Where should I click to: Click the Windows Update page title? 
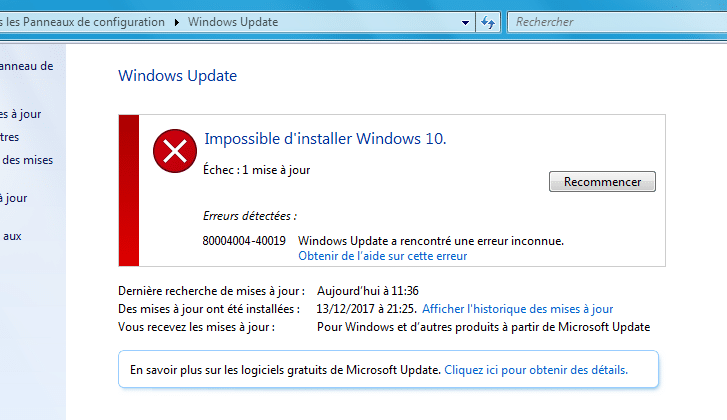[x=178, y=76]
